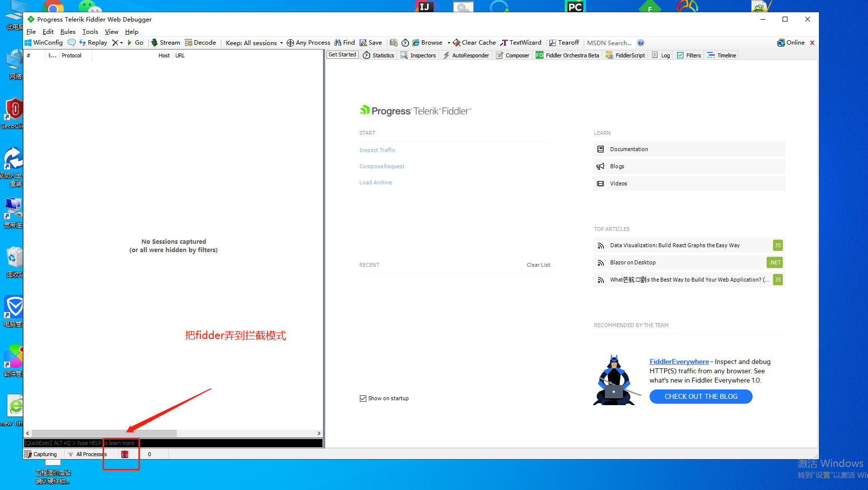868x490 pixels.
Task: Toggle the Show on startup checkbox
Action: coord(363,398)
